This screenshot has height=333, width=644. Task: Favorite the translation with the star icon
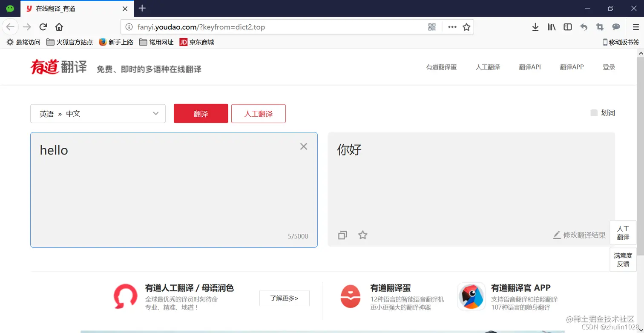click(362, 235)
